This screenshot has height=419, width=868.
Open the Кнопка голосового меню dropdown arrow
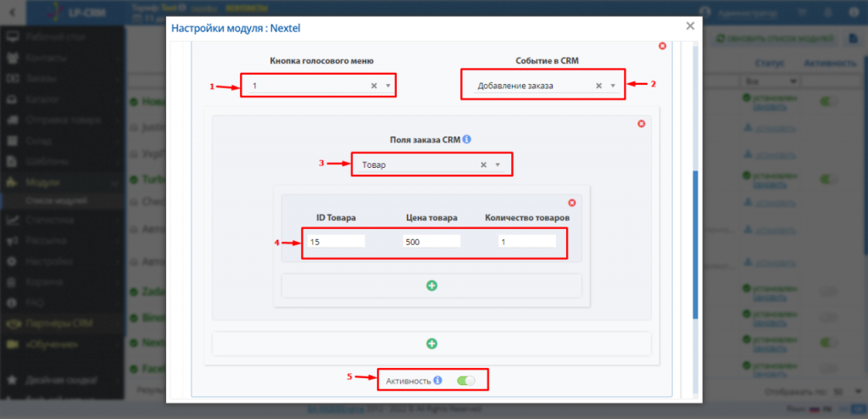(388, 86)
